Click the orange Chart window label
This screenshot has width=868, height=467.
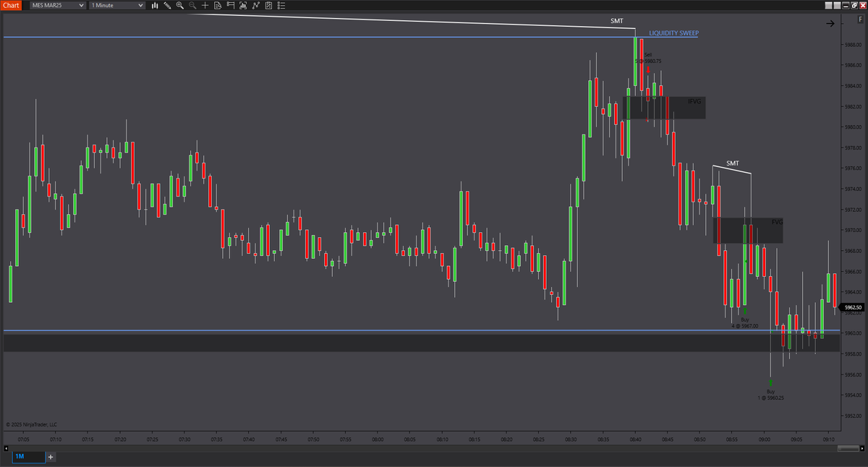click(x=11, y=5)
